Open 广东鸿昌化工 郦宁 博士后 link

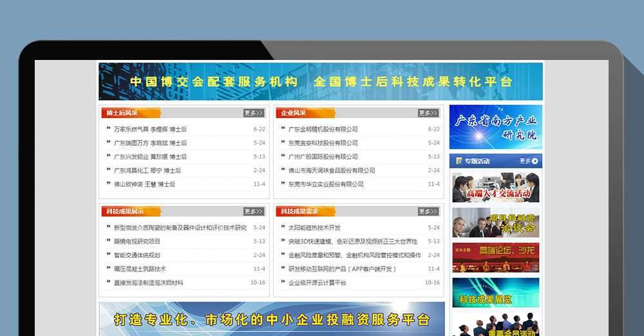(x=147, y=170)
